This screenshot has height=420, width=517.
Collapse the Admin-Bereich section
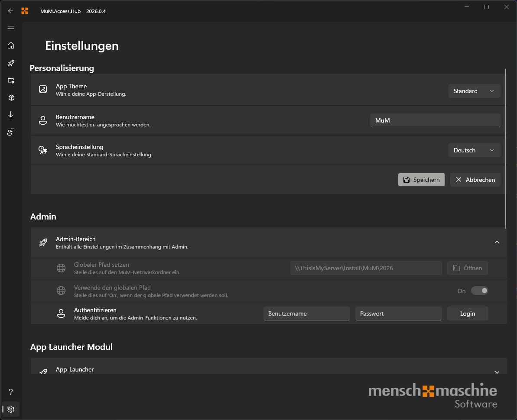tap(497, 242)
